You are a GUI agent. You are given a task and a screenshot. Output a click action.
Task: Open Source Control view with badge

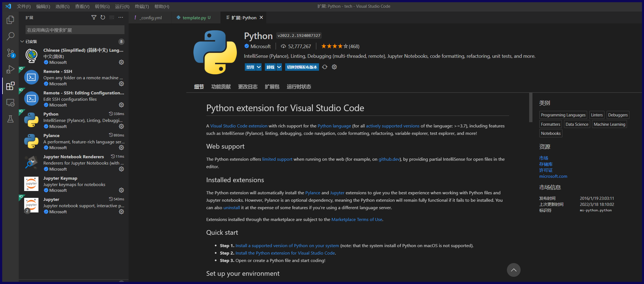pyautogui.click(x=10, y=53)
